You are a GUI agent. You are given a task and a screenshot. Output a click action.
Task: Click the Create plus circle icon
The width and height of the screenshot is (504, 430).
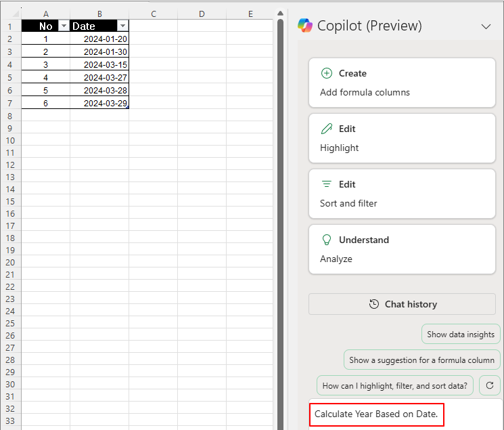pos(327,73)
